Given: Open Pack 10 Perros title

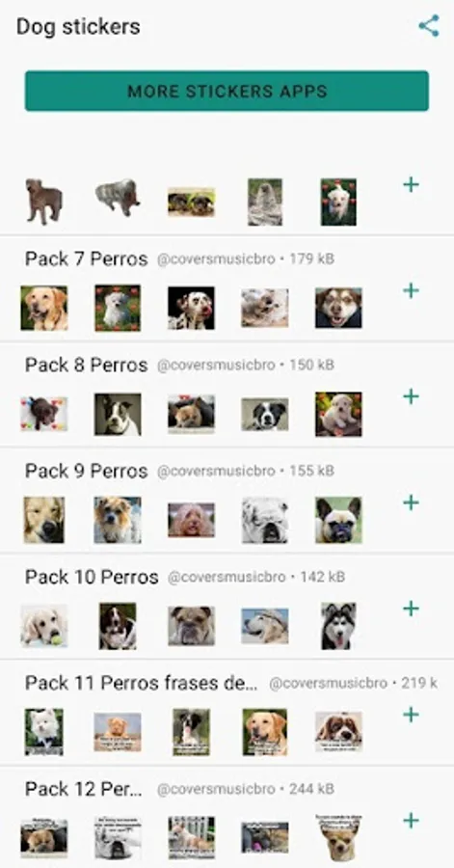Looking at the screenshot, I should pos(92,578).
